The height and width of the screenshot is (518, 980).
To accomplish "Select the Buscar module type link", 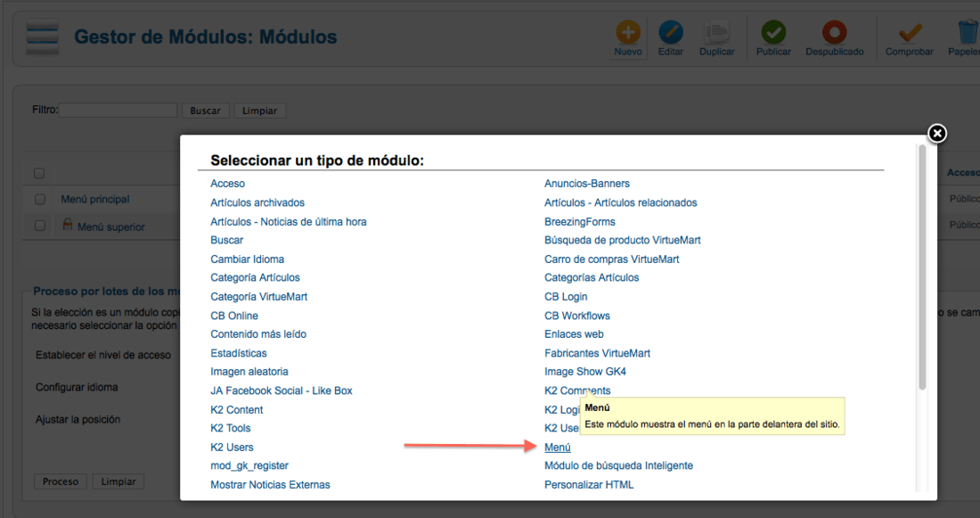I will click(227, 240).
